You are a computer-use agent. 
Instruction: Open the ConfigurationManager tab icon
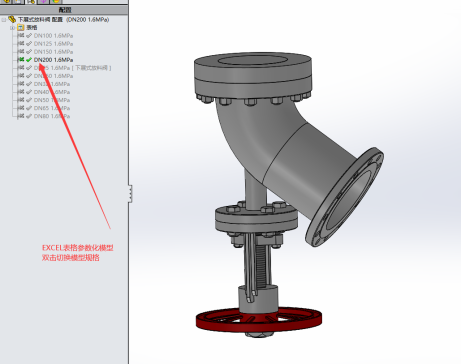(31, 1)
